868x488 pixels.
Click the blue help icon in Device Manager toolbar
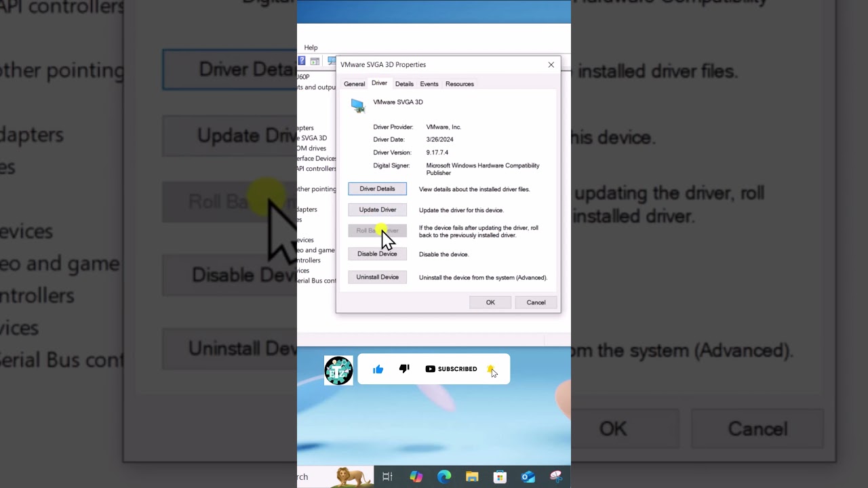coord(302,61)
